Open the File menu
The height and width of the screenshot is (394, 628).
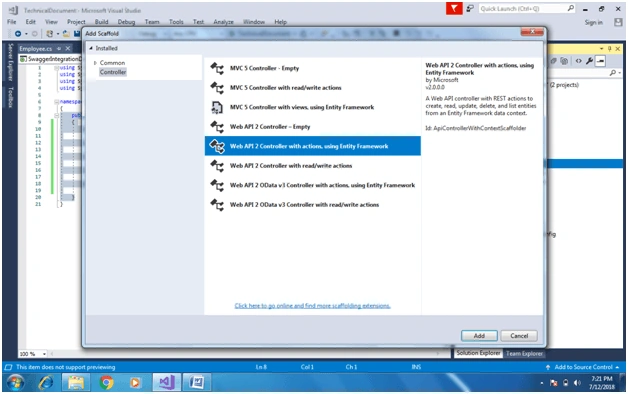coord(12,22)
